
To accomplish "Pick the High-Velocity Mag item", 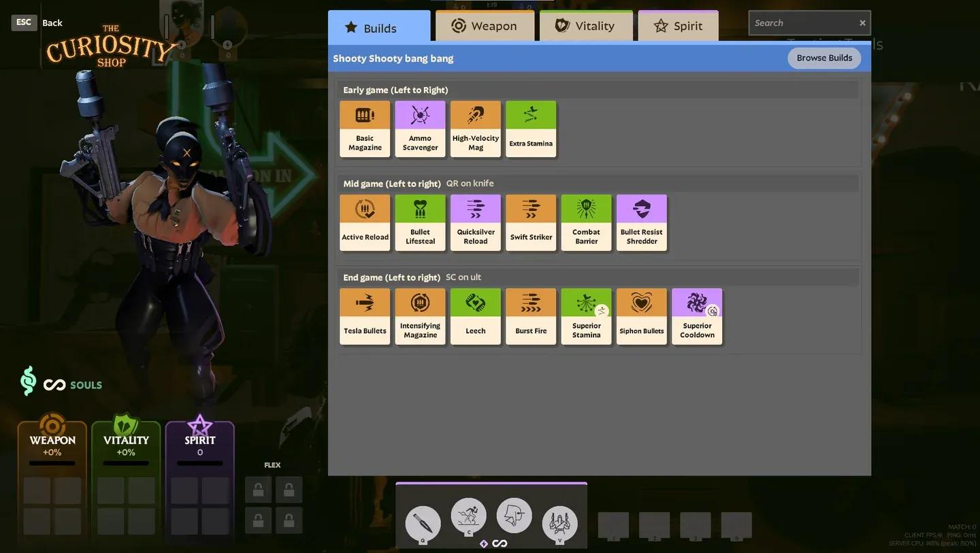I will pos(476,129).
